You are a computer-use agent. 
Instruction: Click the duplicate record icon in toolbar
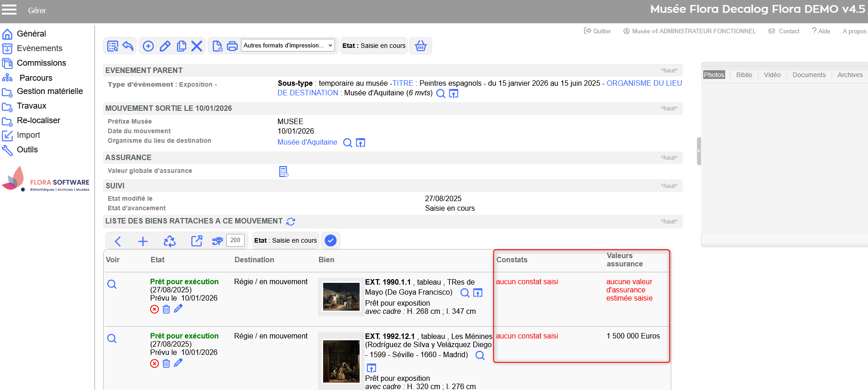pyautogui.click(x=181, y=46)
